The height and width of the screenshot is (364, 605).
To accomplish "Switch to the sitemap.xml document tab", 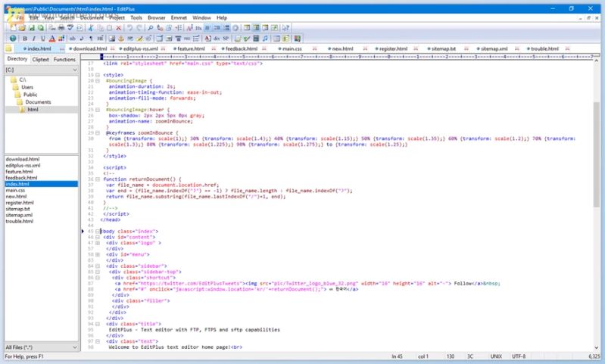I will coord(494,49).
